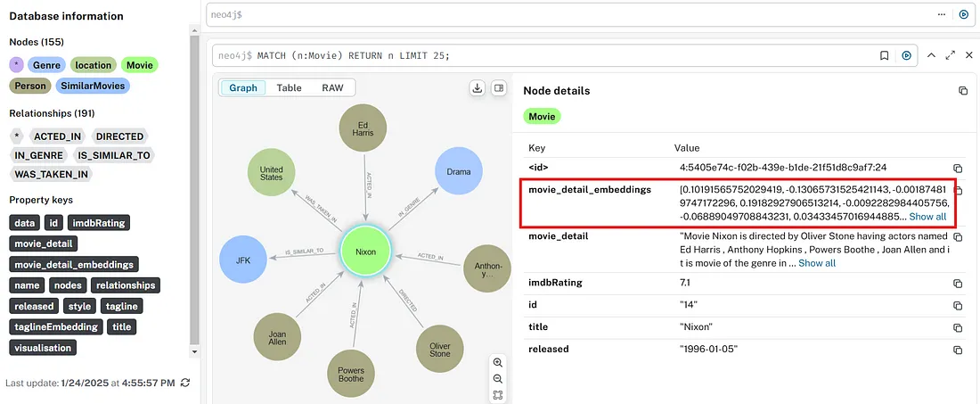Select the Person node label
The height and width of the screenshot is (404, 980).
[30, 86]
